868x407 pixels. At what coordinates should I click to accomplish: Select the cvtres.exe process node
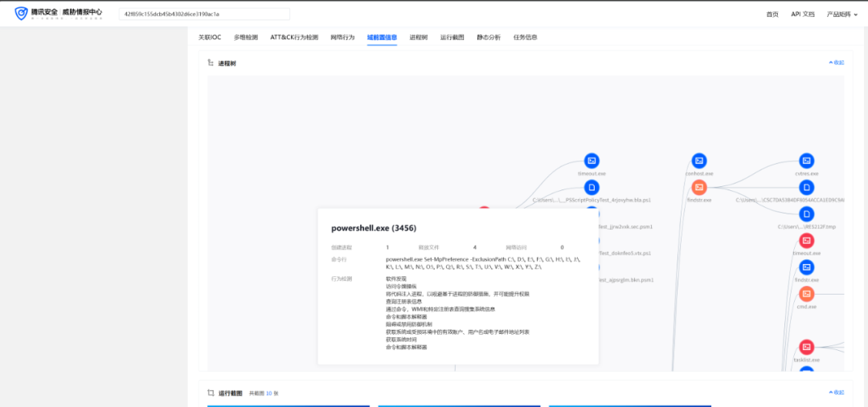(x=807, y=161)
